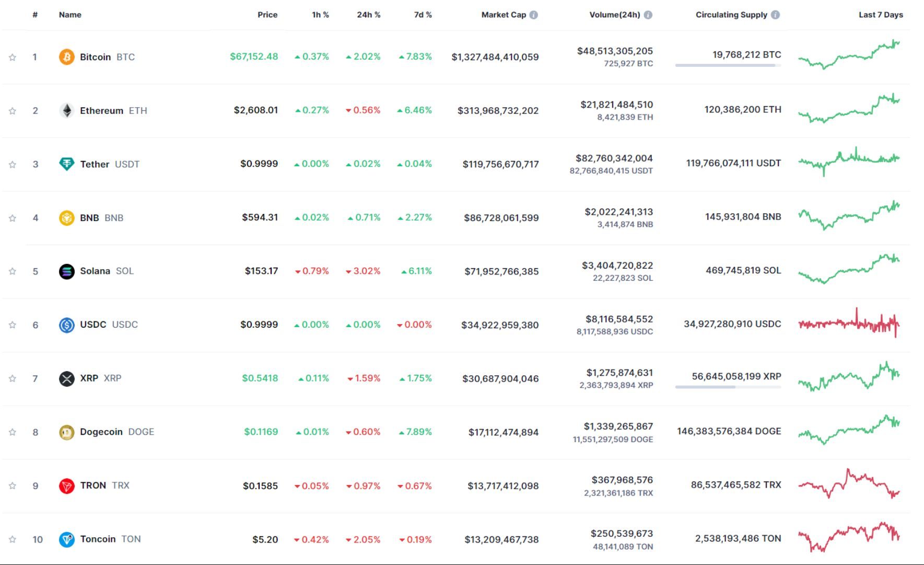924x565 pixels.
Task: Open the Bitcoin name link
Action: 95,57
